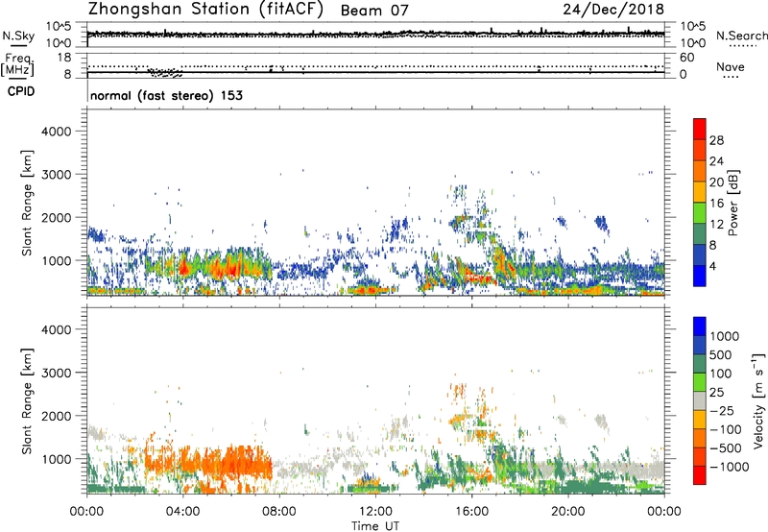Click the 'Velocity [m s-1]' colorbar title
Viewport: 768px width, 532px height.
[758, 400]
